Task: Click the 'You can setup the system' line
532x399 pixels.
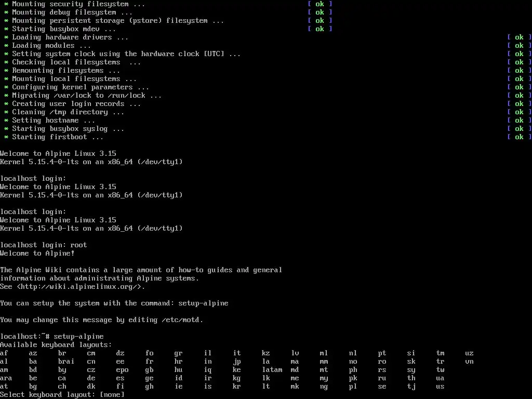Action: (114, 303)
